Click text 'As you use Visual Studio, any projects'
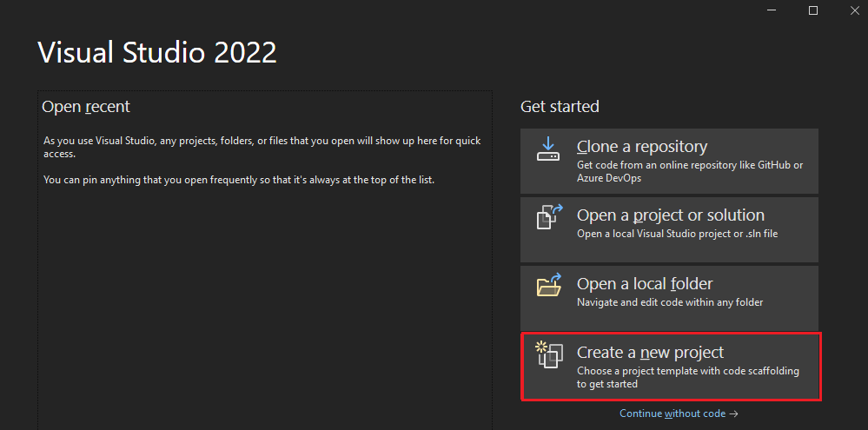This screenshot has height=430, width=868. coord(126,141)
